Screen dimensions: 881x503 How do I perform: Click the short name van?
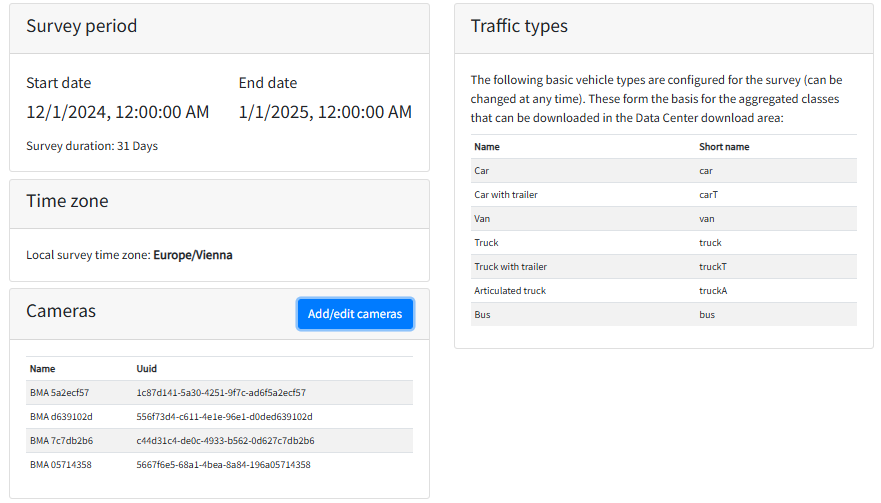coord(707,219)
